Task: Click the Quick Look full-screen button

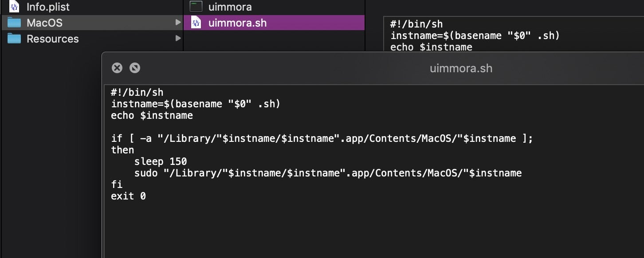Action: click(x=134, y=68)
